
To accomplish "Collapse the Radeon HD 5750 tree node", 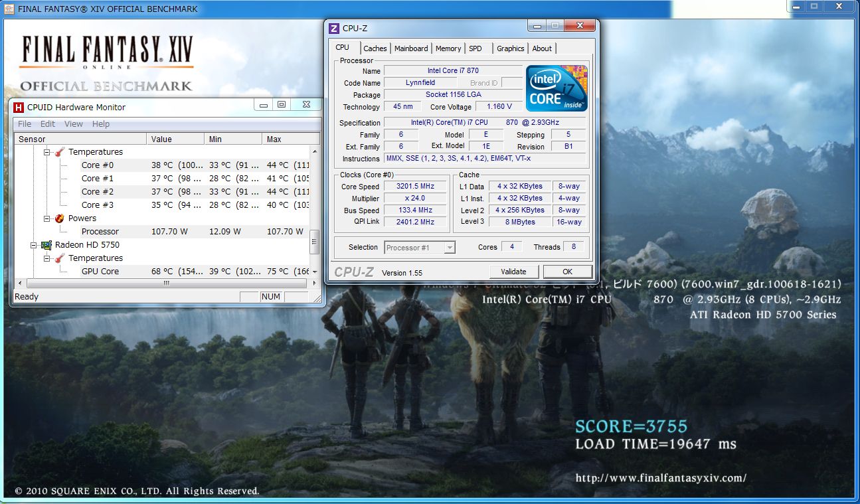I will (x=34, y=245).
